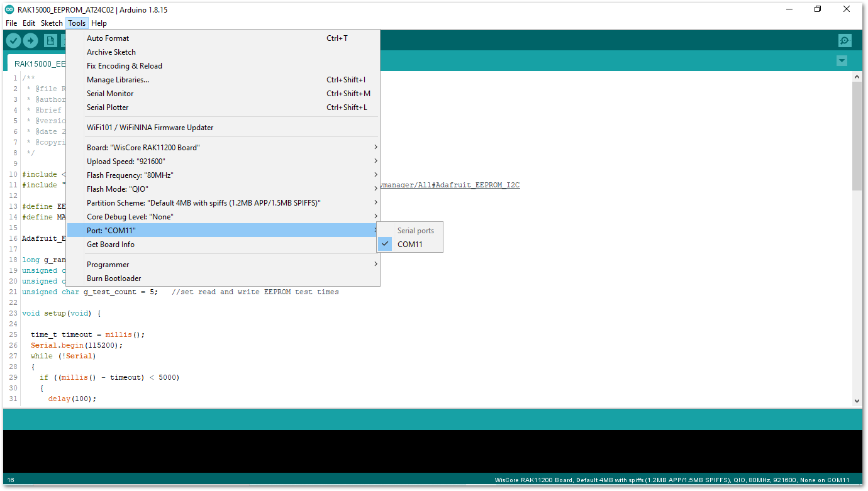Click the Arduino app icon in title bar
The width and height of the screenshot is (868, 491).
pos(9,9)
